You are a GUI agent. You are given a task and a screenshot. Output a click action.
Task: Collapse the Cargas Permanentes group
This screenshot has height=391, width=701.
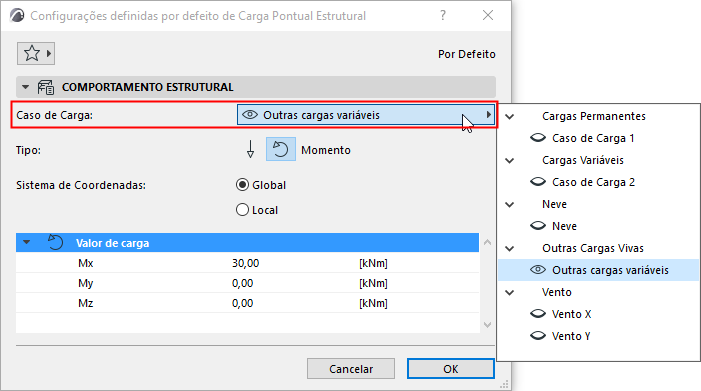tap(510, 116)
